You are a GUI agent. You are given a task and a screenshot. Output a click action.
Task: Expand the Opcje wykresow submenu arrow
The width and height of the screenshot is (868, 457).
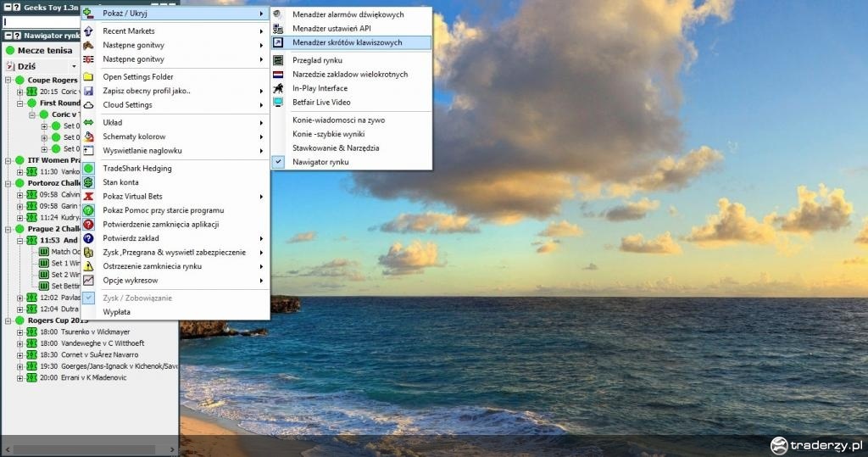tap(261, 281)
